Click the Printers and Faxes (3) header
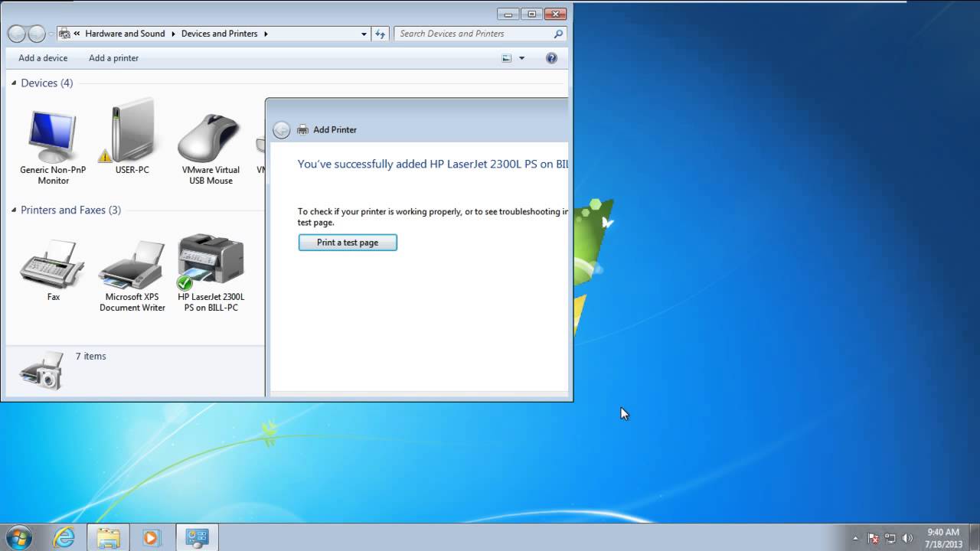980x551 pixels. (x=70, y=210)
